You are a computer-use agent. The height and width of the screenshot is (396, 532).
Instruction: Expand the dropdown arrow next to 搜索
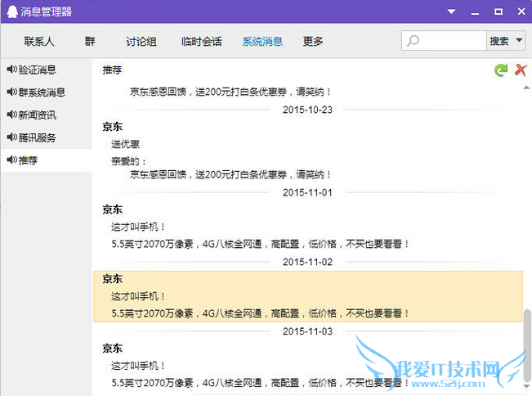520,41
